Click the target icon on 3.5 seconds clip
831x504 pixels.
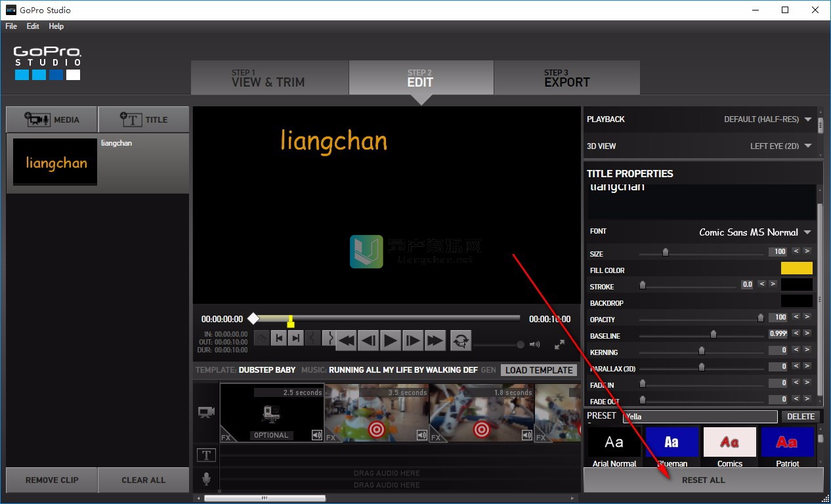376,430
